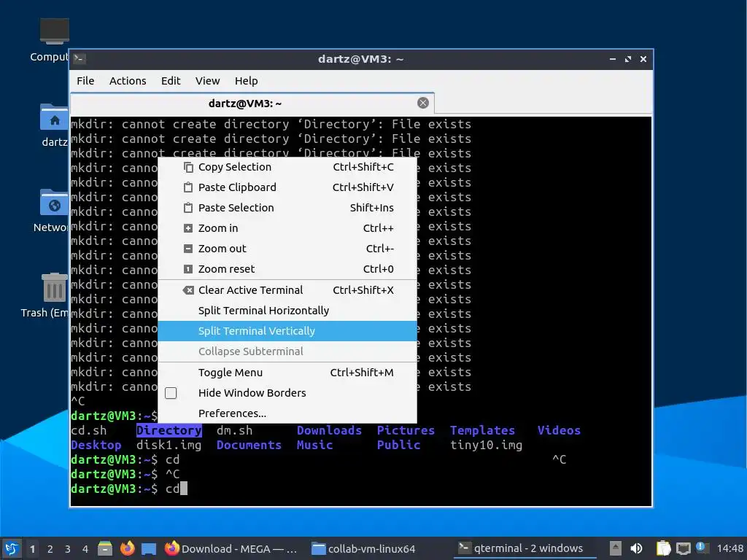Choose Zoom reset from context menu

287,270
